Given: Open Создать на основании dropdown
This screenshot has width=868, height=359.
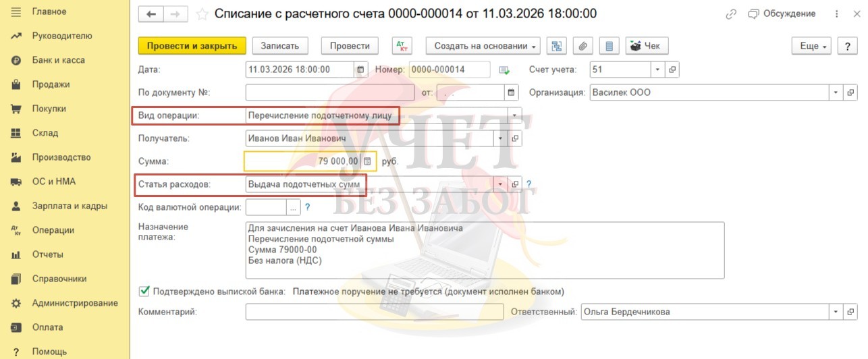Looking at the screenshot, I should pos(483,46).
